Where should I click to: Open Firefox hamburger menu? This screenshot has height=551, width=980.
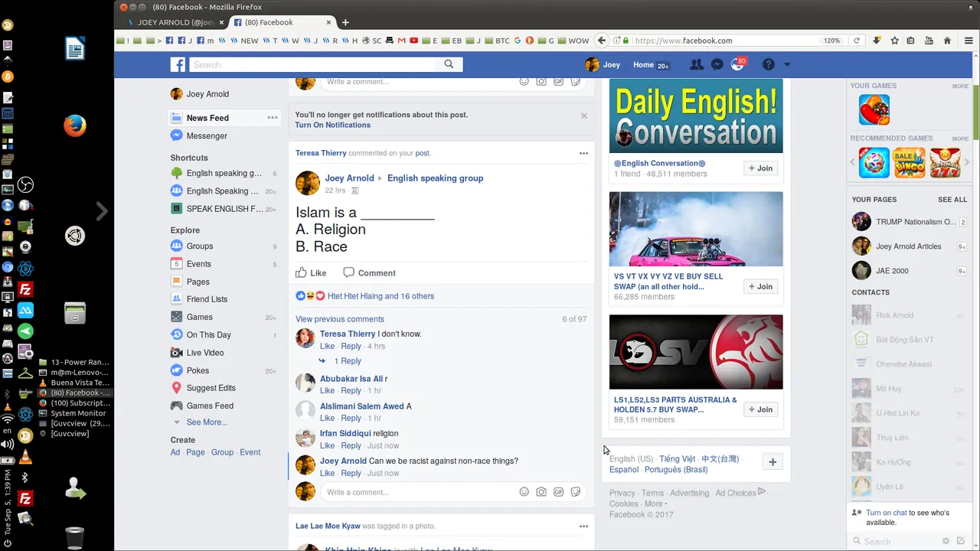click(969, 41)
